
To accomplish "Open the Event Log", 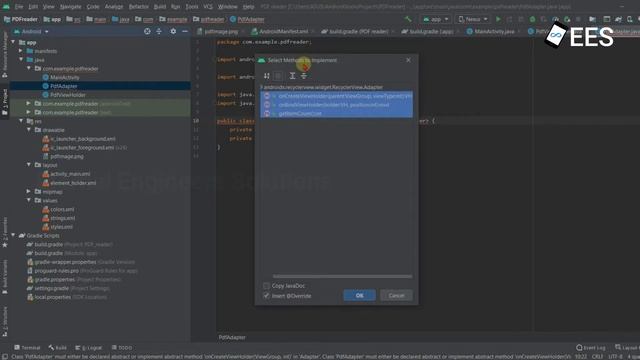I will pyautogui.click(x=591, y=348).
